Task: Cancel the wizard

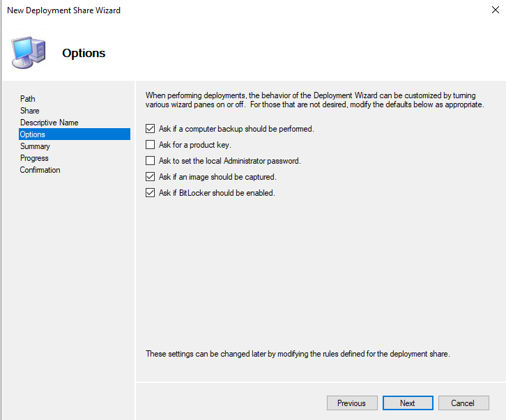Action: [x=463, y=403]
